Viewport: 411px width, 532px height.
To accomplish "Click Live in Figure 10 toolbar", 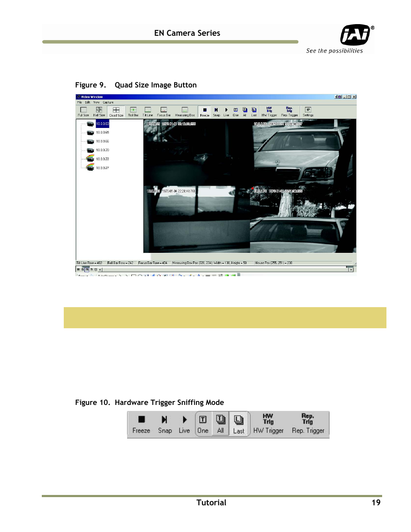I will coord(184,425).
